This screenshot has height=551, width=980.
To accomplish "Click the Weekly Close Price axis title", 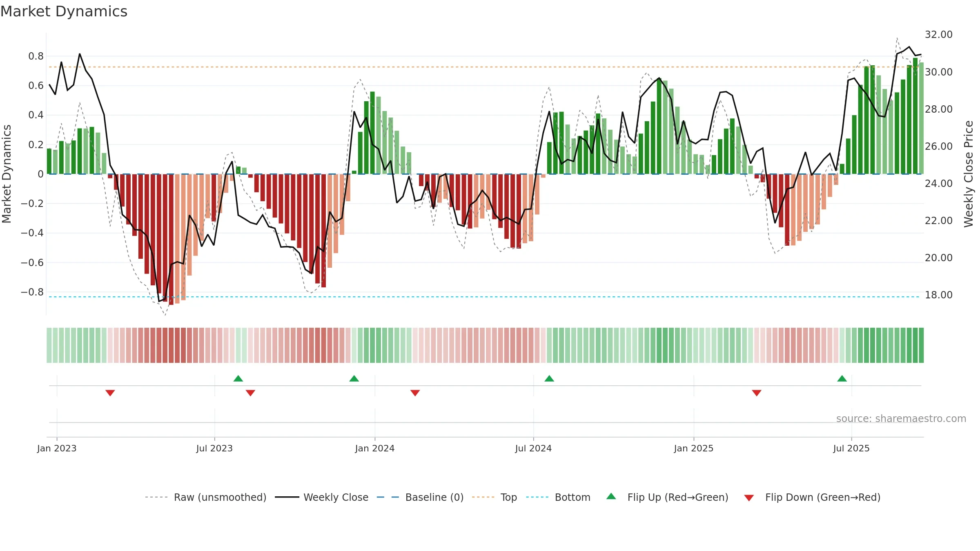I will pyautogui.click(x=969, y=174).
